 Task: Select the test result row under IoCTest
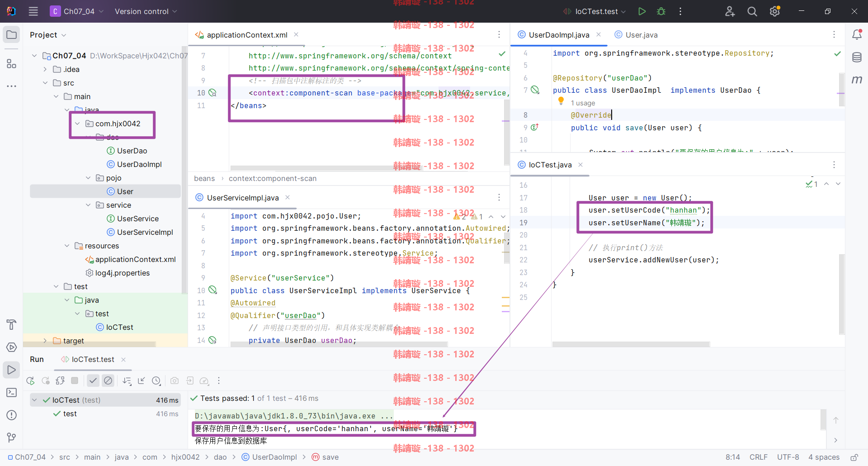[x=105, y=414]
